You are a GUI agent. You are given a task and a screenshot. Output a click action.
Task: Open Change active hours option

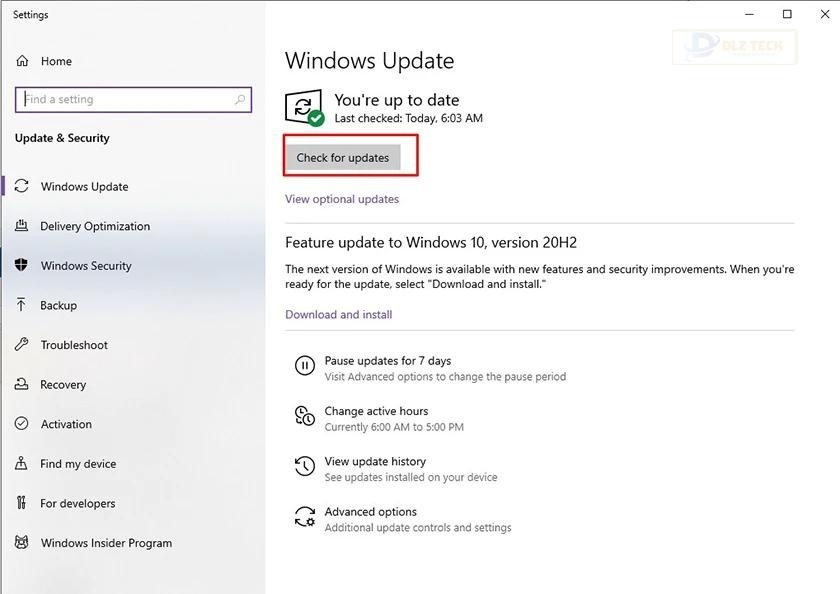pyautogui.click(x=376, y=411)
